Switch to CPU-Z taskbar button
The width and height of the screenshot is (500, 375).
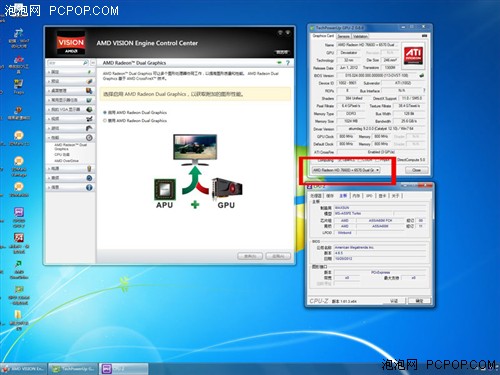pos(124,369)
